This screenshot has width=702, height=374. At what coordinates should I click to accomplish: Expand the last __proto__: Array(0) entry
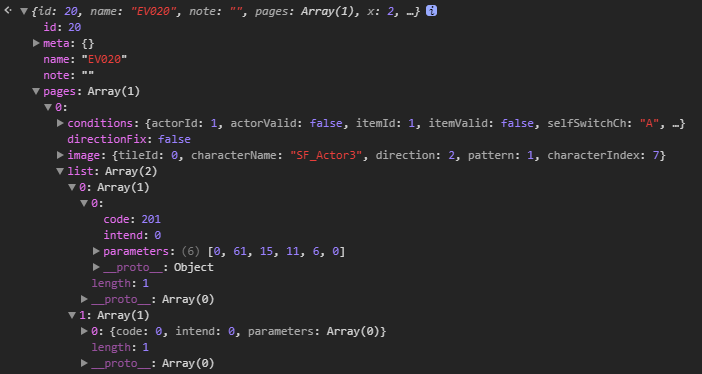84,363
